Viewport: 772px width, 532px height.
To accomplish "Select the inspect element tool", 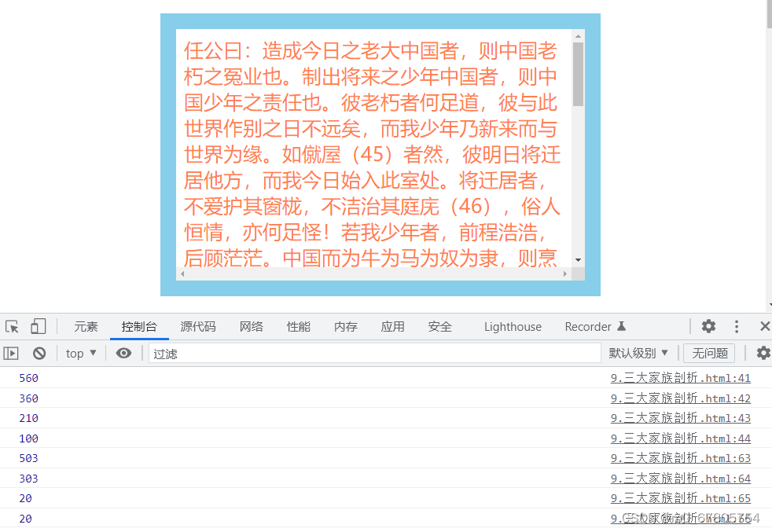I will click(11, 326).
